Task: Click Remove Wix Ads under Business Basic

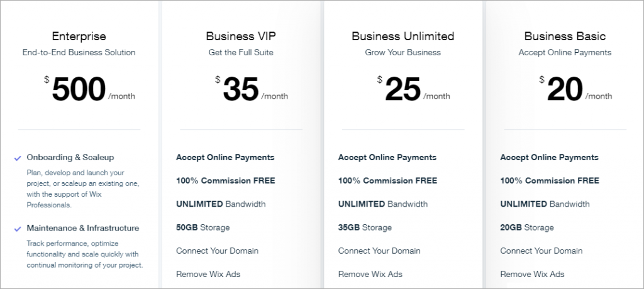Action: click(532, 274)
